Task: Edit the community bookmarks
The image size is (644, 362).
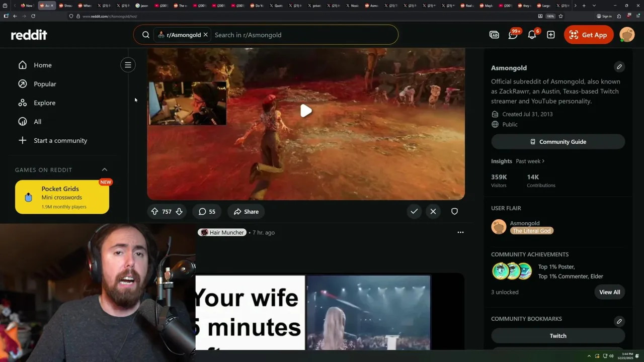Action: [619, 321]
